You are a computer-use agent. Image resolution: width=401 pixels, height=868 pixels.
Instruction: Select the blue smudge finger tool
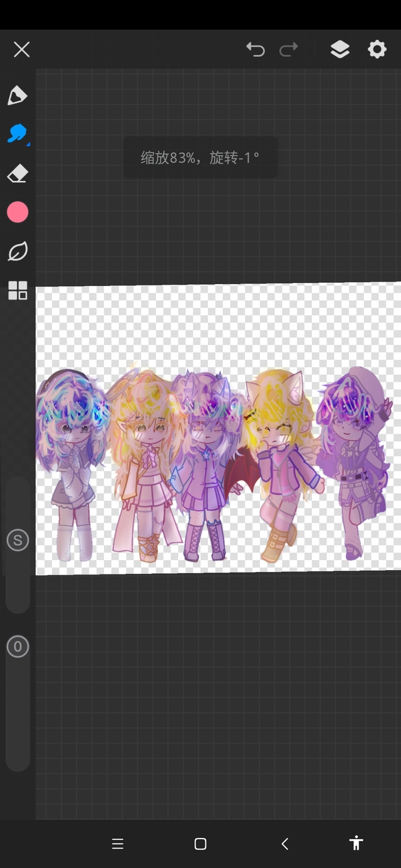pos(18,133)
